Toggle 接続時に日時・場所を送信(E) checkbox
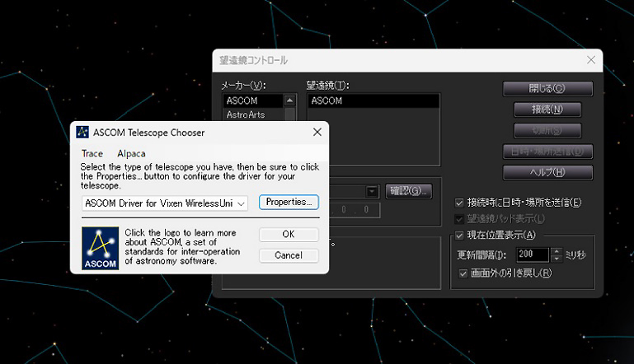Viewport: 634px width, 364px height. [x=459, y=203]
